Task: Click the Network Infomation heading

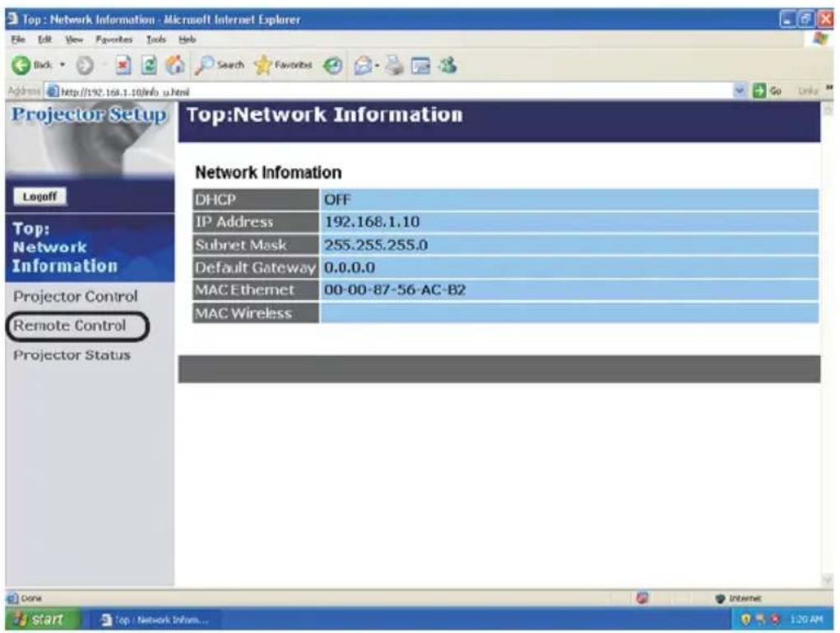Action: click(268, 173)
